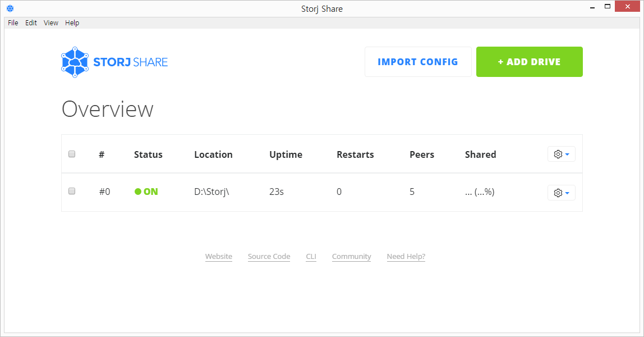The image size is (644, 337).
Task: Open the View menu
Action: [x=51, y=22]
